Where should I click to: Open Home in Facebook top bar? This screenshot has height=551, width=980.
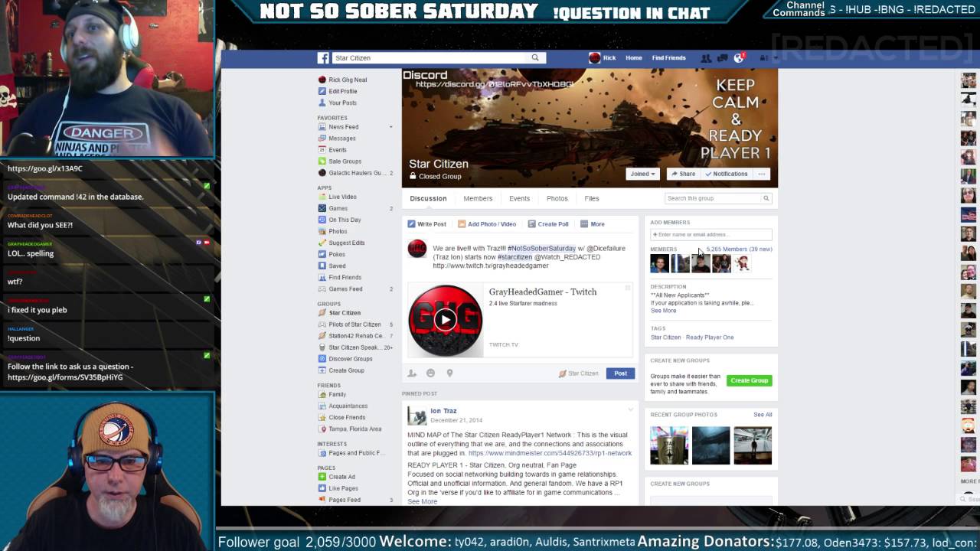click(634, 58)
